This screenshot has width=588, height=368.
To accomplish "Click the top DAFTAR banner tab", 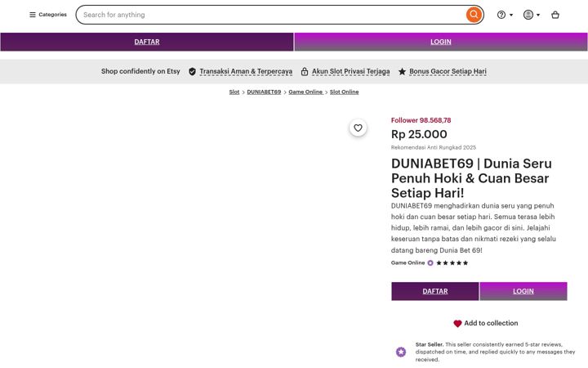I will click(x=147, y=42).
